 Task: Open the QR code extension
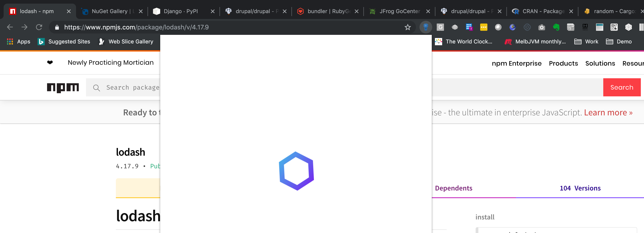coord(614,27)
